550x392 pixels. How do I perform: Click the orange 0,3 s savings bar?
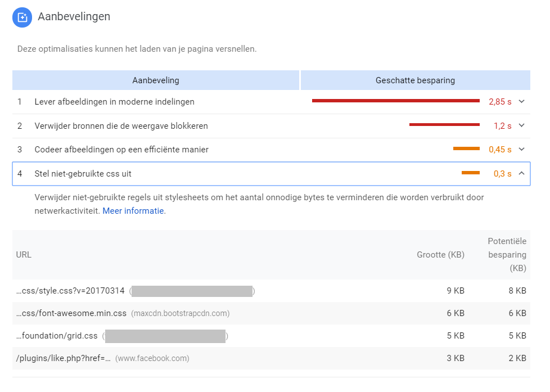pos(470,173)
